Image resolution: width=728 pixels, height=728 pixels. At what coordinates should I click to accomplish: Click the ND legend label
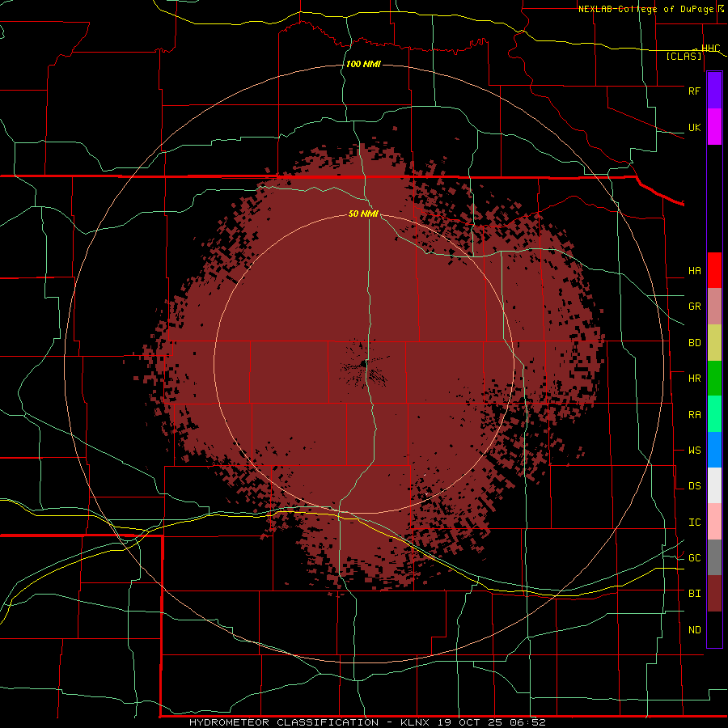(694, 630)
